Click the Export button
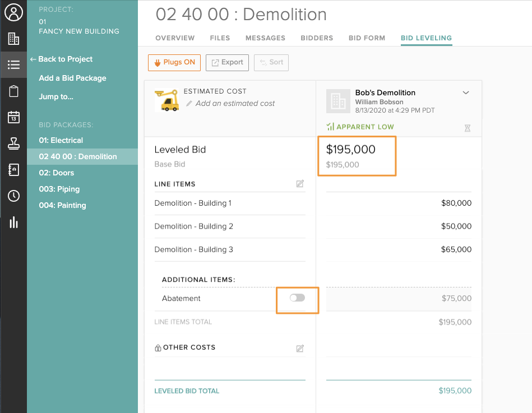Screen dimensions: 532x413 [227, 62]
